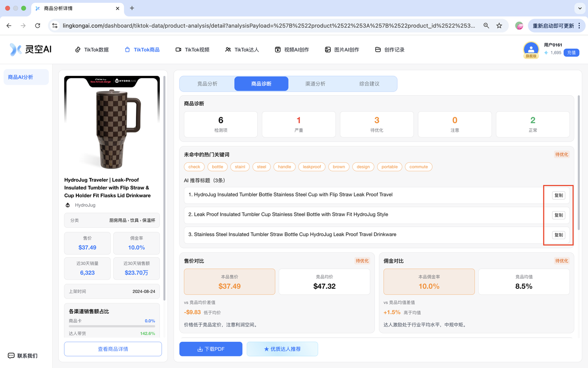Click the 查看商品详情 button
588x368 pixels.
point(113,349)
